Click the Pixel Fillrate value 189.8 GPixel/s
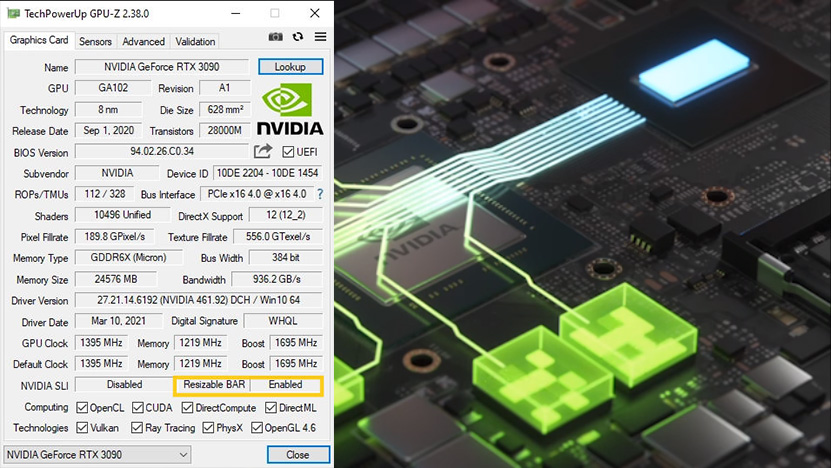The image size is (831, 468). click(x=114, y=236)
